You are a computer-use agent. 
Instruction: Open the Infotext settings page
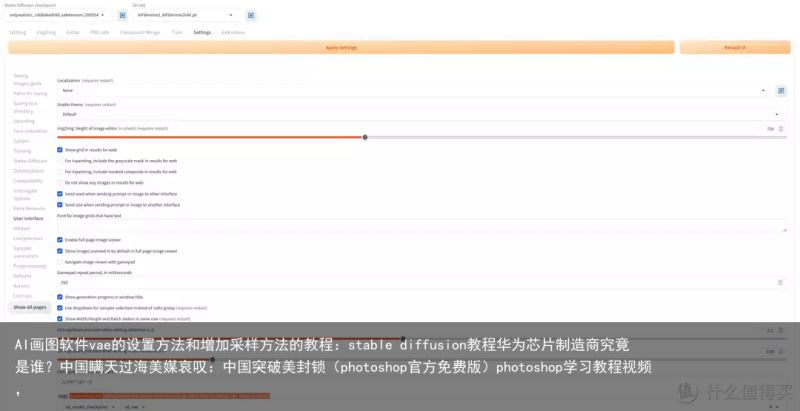pos(21,228)
